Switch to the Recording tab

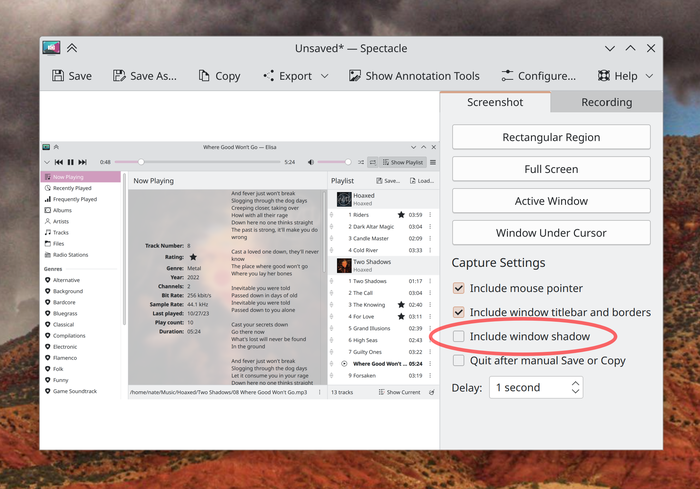click(607, 102)
